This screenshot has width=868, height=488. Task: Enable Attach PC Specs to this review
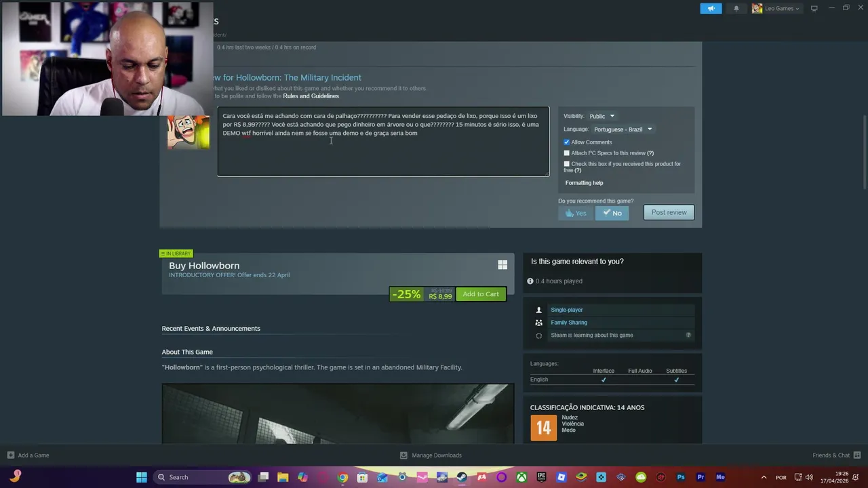point(567,153)
